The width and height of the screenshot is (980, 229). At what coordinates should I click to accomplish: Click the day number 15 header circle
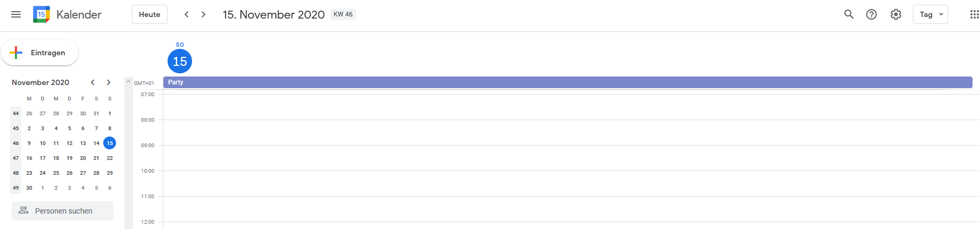(x=180, y=61)
